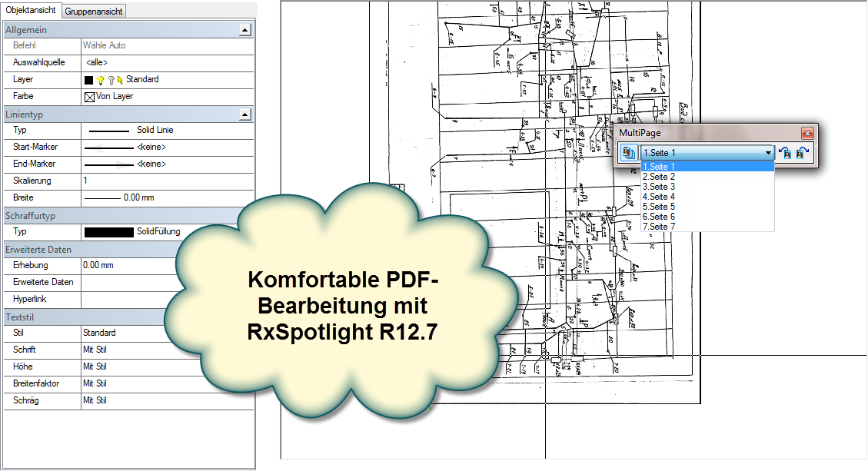Select 1.Seite 1 in the dropdown list
The image size is (868, 471).
tap(707, 167)
